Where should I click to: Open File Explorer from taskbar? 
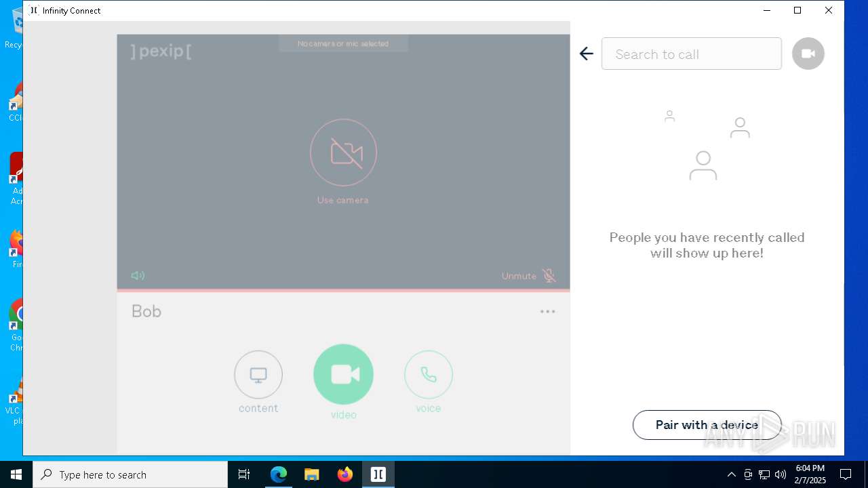point(312,474)
